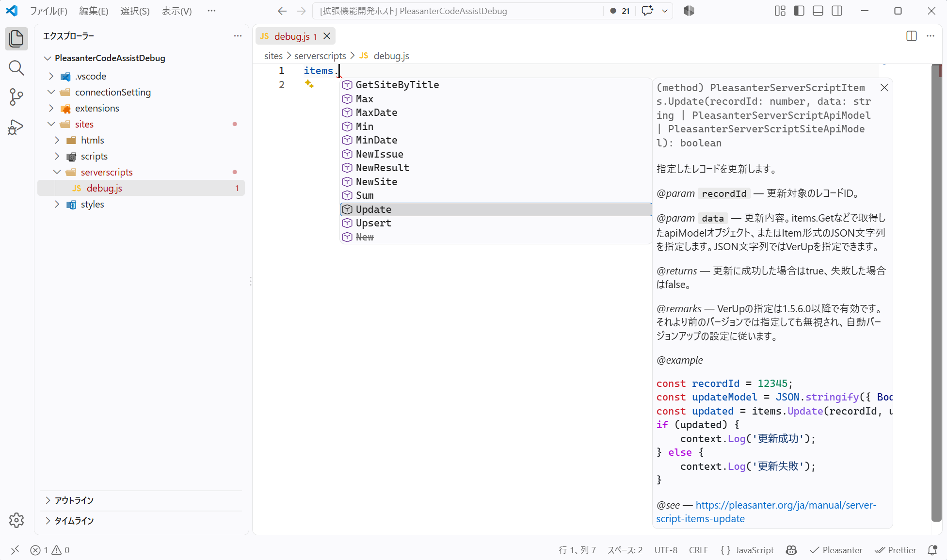Open remote window indicator in status bar
947x560 pixels.
15,550
